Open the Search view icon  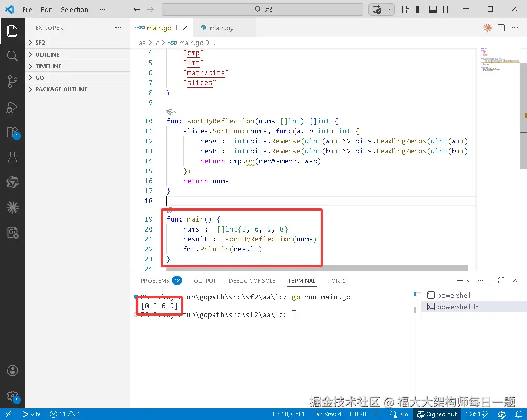pos(13,56)
